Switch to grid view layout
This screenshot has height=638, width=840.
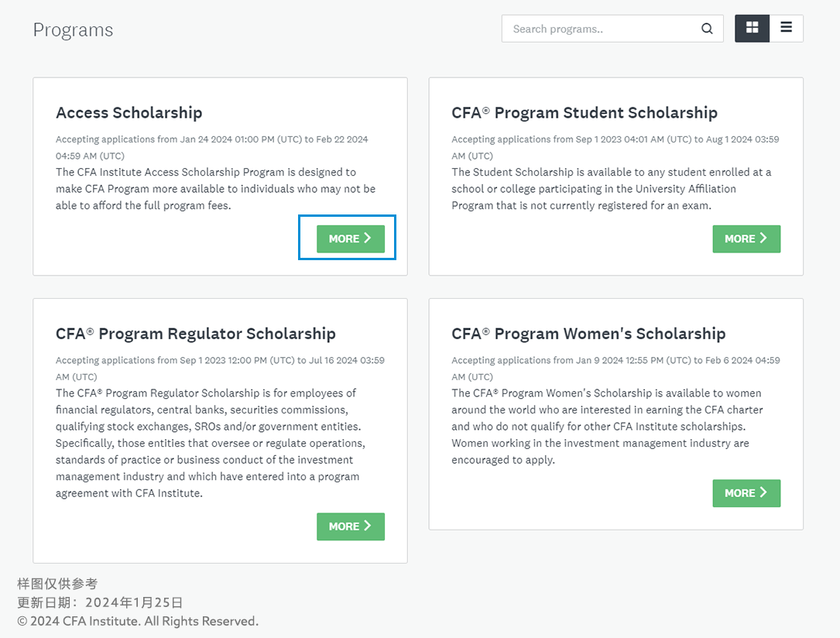coord(753,29)
